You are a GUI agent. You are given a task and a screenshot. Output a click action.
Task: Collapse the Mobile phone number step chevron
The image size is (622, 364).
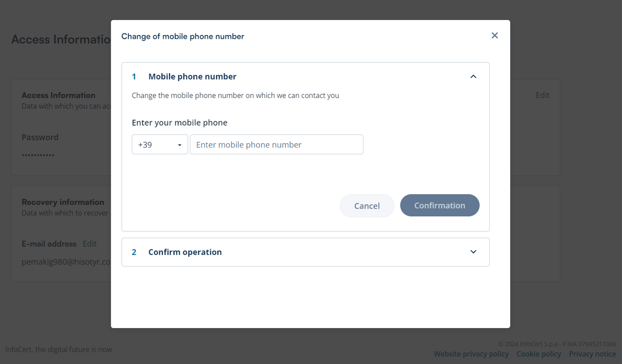tap(473, 77)
